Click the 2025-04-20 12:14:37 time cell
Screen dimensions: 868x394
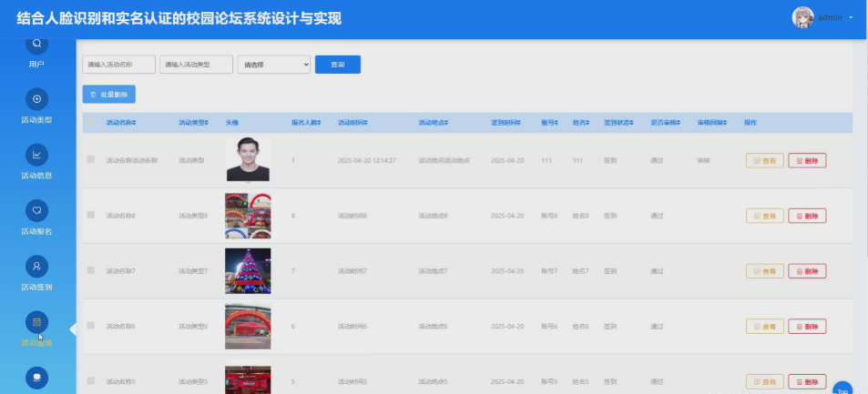pyautogui.click(x=366, y=160)
